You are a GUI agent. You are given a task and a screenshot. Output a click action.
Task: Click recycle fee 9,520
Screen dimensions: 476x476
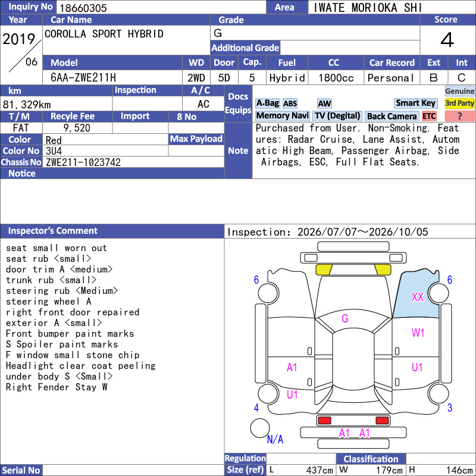point(77,128)
